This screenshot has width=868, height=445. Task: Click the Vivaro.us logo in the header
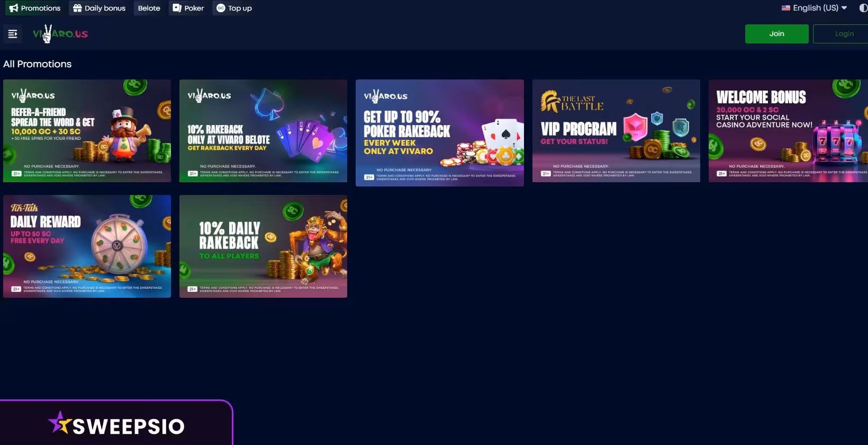60,34
